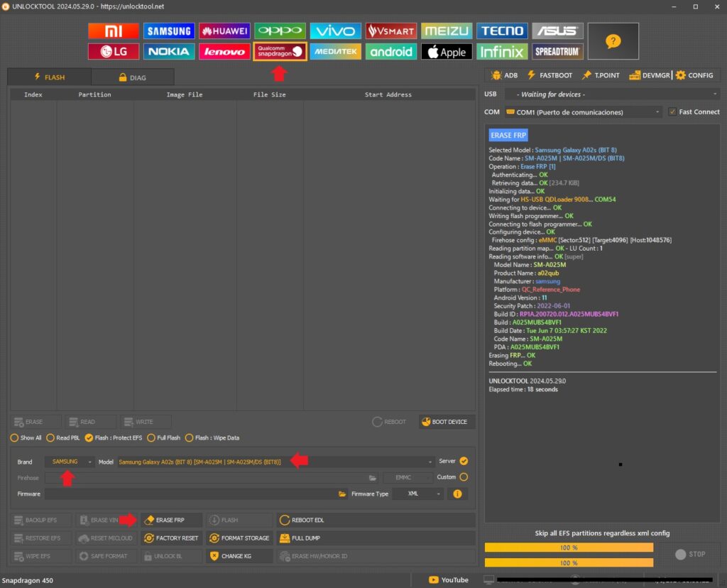Switch to the DIAG tab
This screenshot has width=727, height=588.
(x=133, y=77)
